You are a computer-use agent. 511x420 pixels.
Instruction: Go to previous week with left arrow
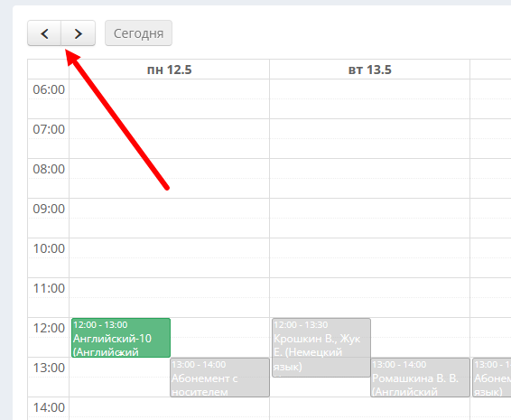[x=44, y=33]
